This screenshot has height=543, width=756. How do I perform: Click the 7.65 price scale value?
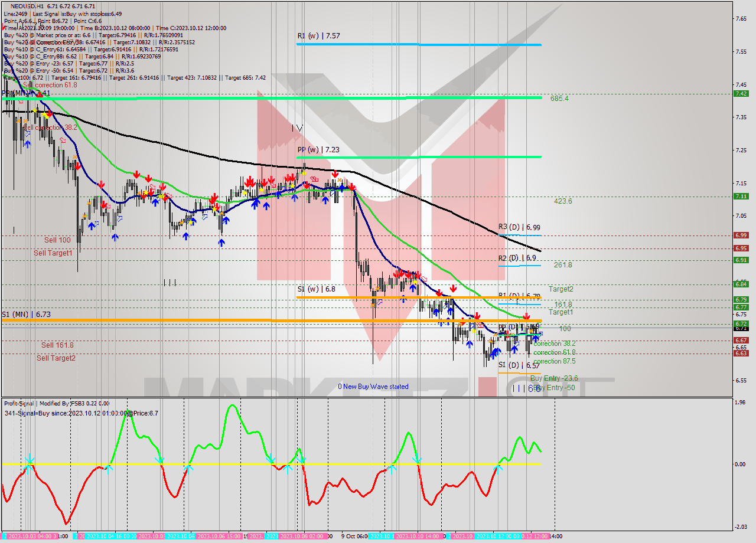click(741, 19)
